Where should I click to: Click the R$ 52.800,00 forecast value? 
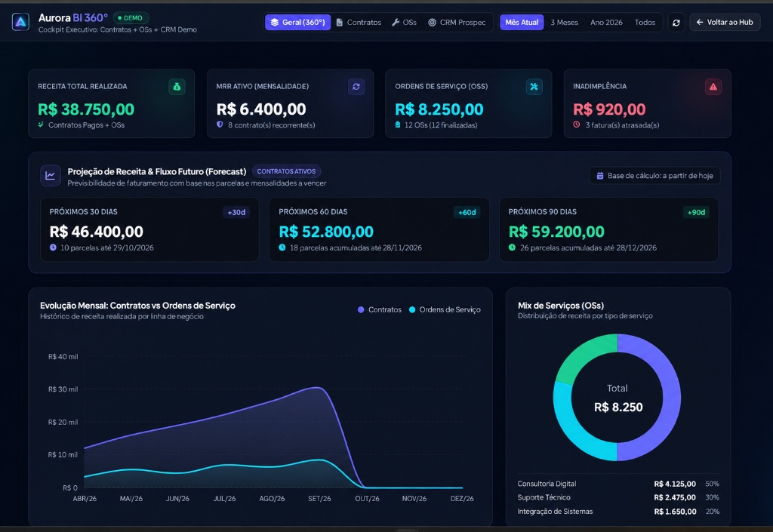[326, 232]
